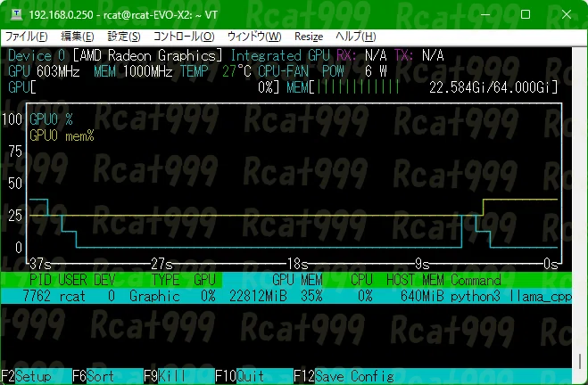Click the GPU 603MHz clock reading

(x=44, y=71)
